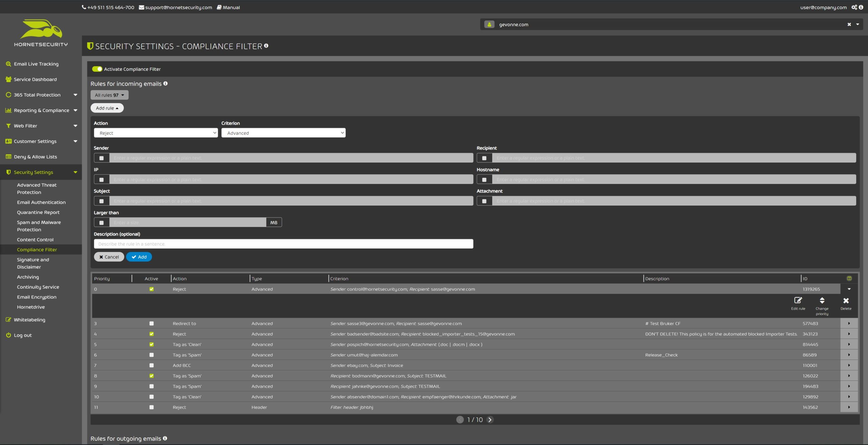
Task: Open Email Encryption settings page
Action: coord(36,297)
